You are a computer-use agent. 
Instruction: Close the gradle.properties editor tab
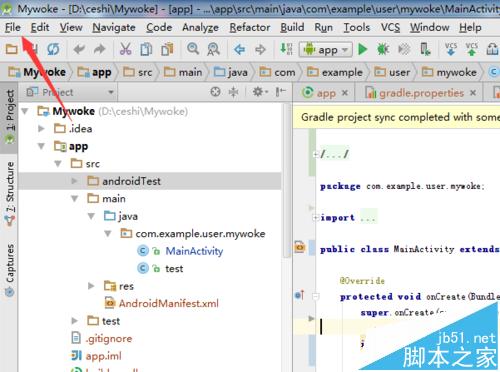[x=473, y=93]
